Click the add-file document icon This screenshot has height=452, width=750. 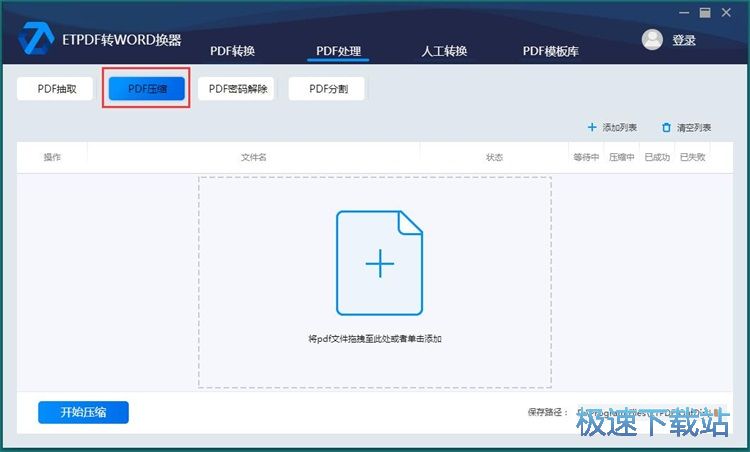[x=379, y=263]
